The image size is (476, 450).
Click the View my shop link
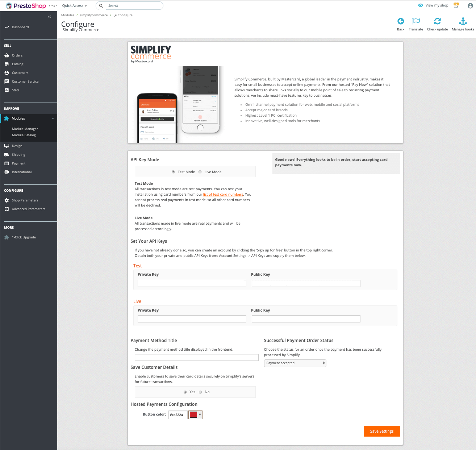pyautogui.click(x=437, y=5)
